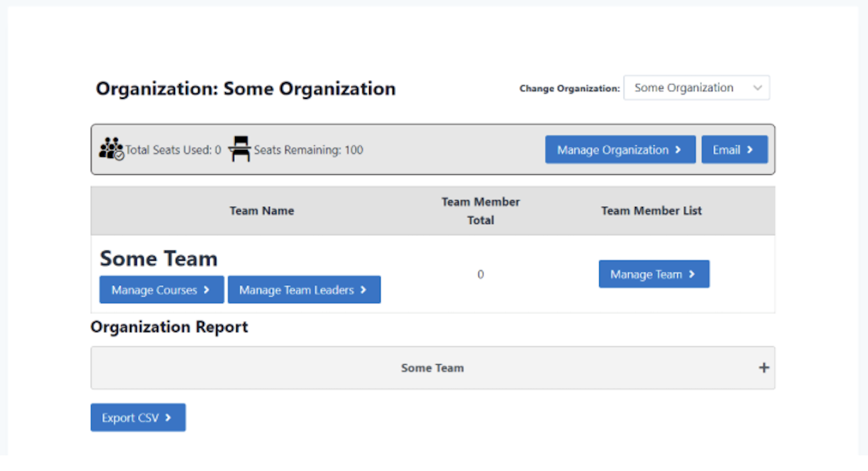The height and width of the screenshot is (471, 868).
Task: Click the Manage Team button
Action: coord(653,275)
